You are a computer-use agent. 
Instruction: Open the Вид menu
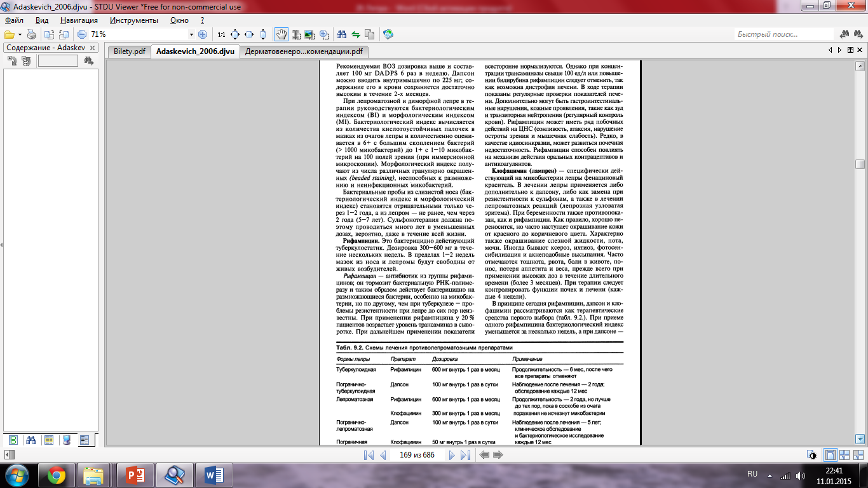[42, 20]
